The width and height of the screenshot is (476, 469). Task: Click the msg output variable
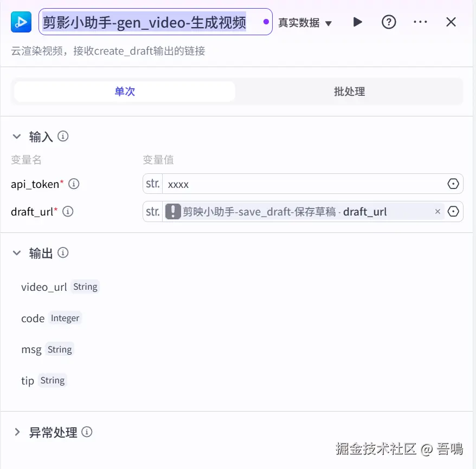click(x=31, y=349)
